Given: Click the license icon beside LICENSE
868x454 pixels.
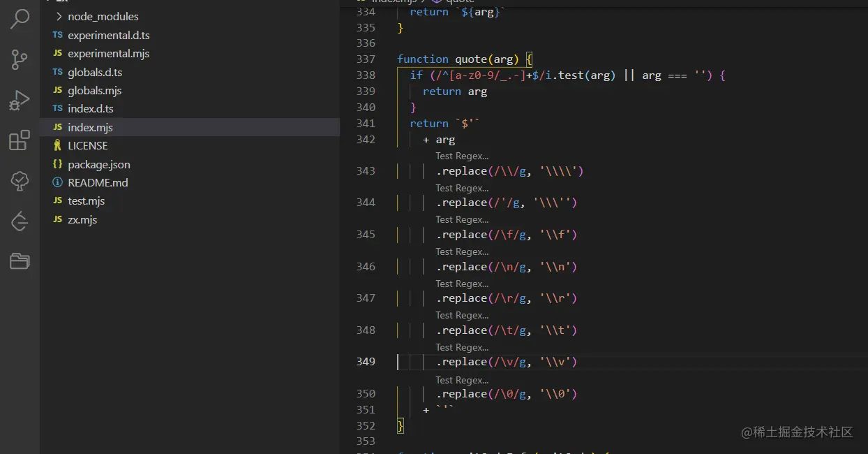Looking at the screenshot, I should 57,145.
